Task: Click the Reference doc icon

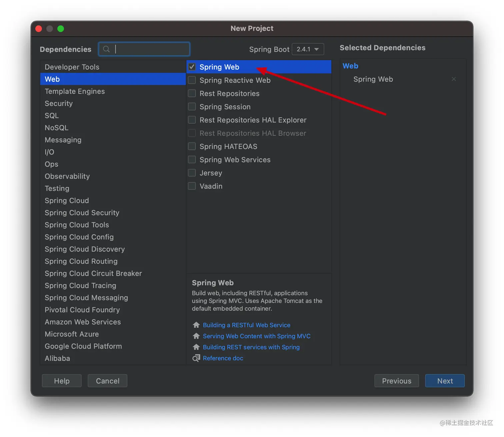Action: tap(196, 358)
